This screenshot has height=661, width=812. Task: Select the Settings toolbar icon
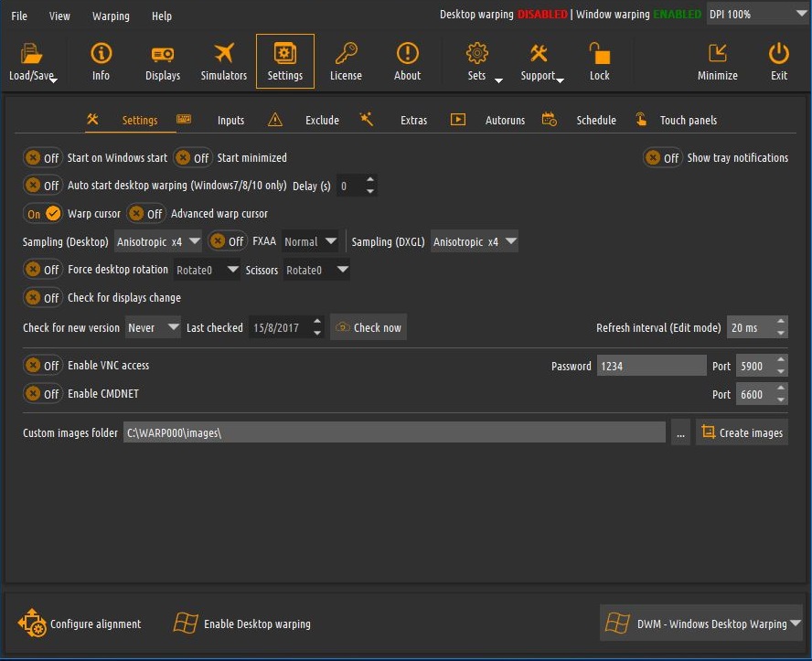(x=284, y=53)
